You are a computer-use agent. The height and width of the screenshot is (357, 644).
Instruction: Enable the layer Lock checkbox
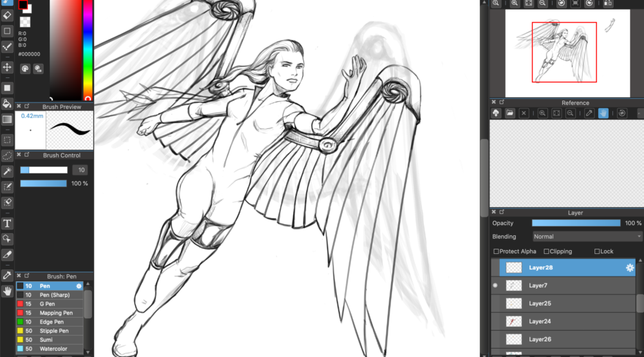(597, 251)
